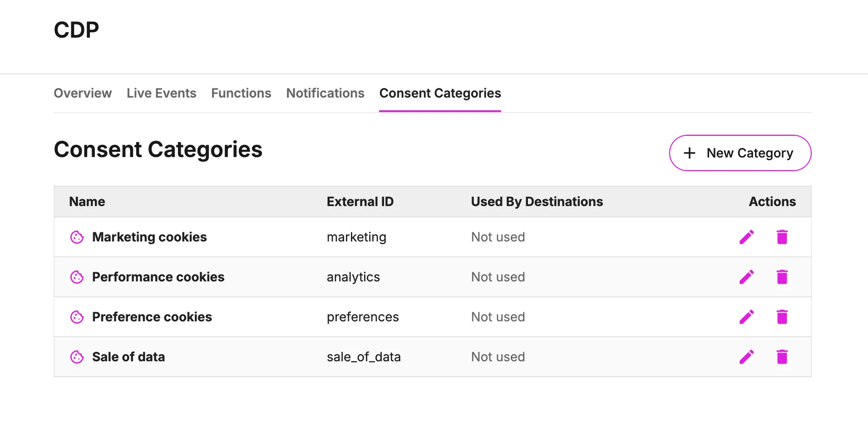
Task: Delete the Performance cookies category
Action: (x=782, y=277)
